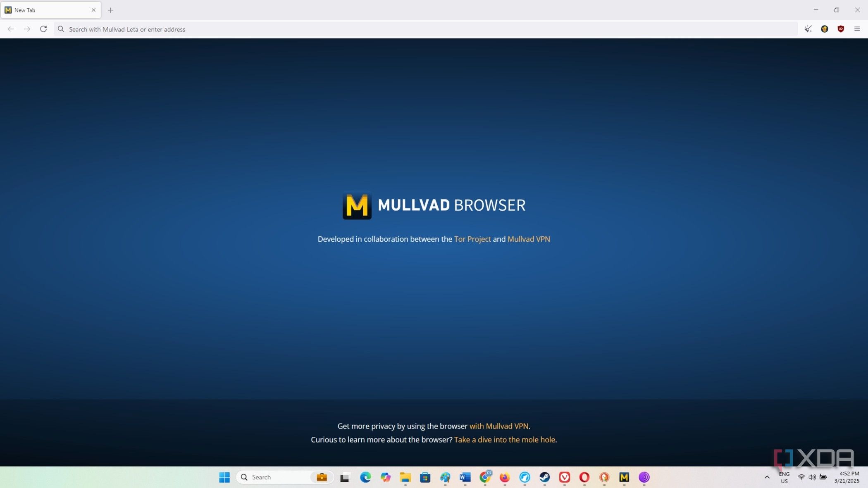Screen dimensions: 868x488
Task: Click the taskbar Search box
Action: [x=285, y=477]
